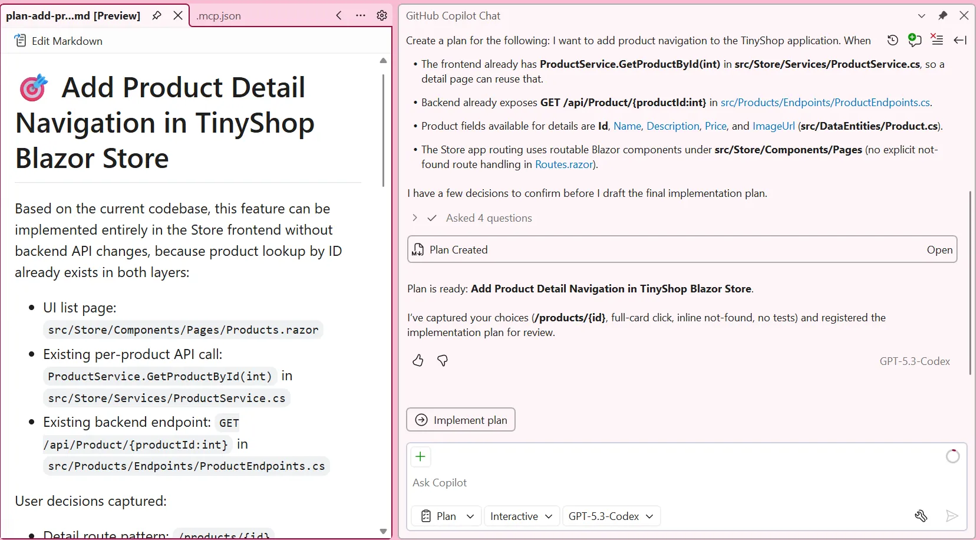Open the GPT-5.3-Codex model dropdown

coord(611,516)
